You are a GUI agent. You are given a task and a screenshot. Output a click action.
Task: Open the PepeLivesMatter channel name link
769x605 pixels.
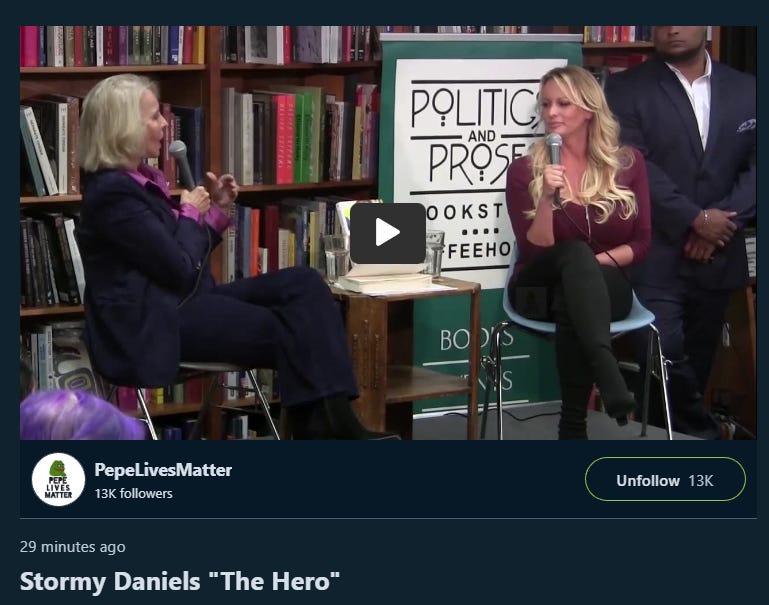(x=163, y=470)
